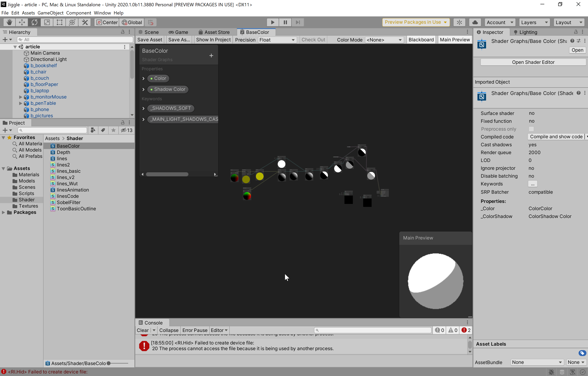The height and width of the screenshot is (376, 588).
Task: Click Save Asset button
Action: click(150, 40)
